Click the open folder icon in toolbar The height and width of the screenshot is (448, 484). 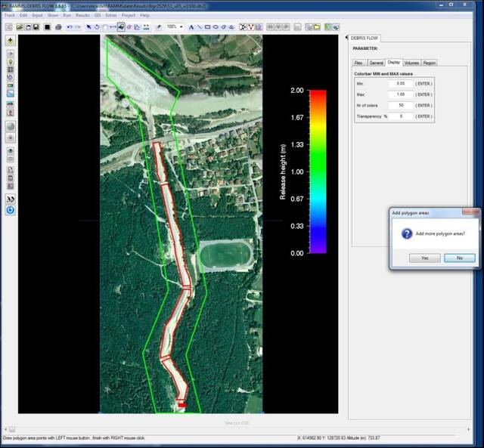[x=20, y=27]
